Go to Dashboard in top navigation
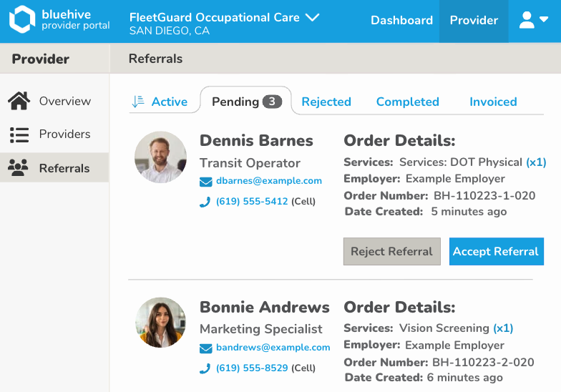The image size is (561, 392). pos(401,21)
